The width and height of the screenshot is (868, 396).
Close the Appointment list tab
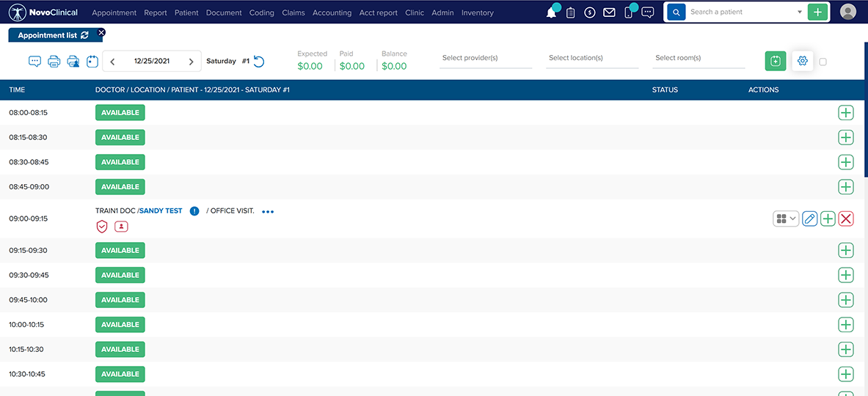coord(101,32)
